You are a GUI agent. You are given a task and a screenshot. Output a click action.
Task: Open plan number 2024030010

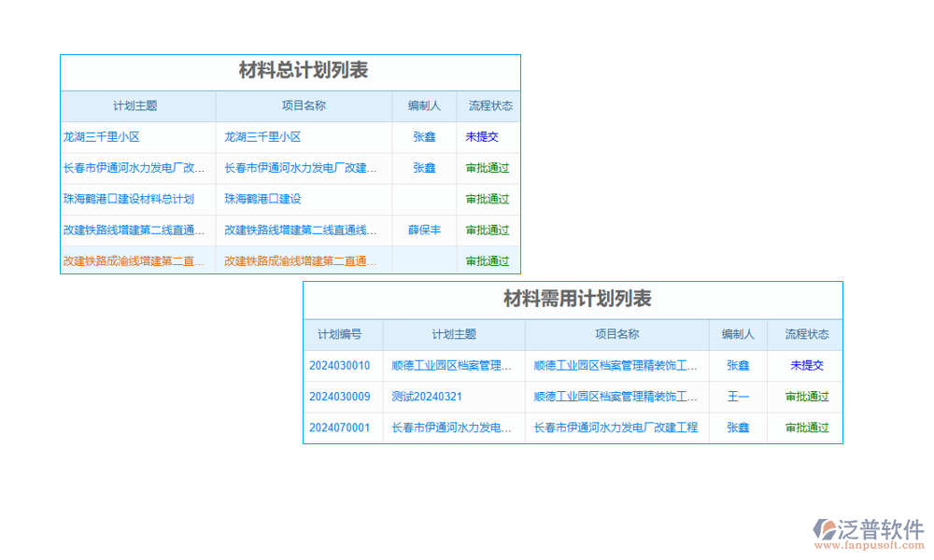pyautogui.click(x=343, y=365)
